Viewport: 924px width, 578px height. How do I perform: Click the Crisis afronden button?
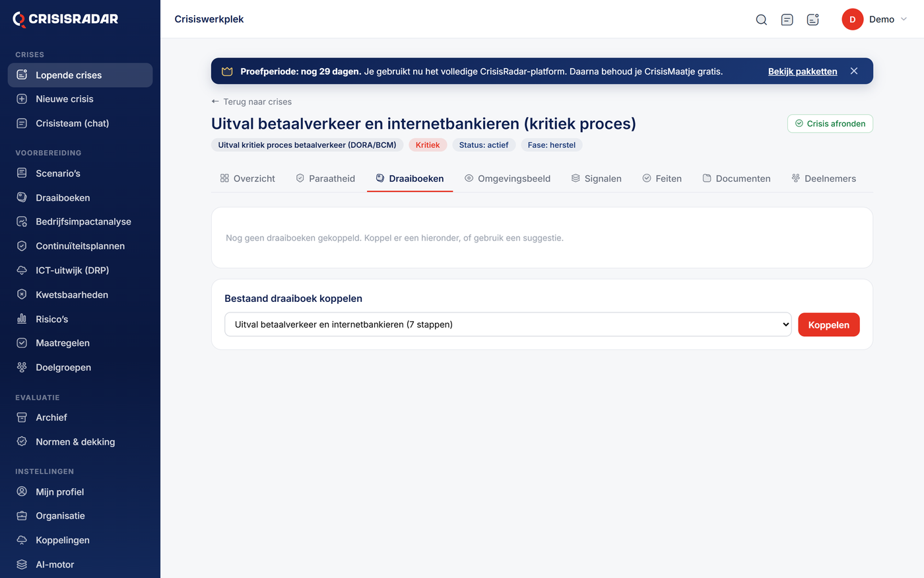(x=830, y=124)
